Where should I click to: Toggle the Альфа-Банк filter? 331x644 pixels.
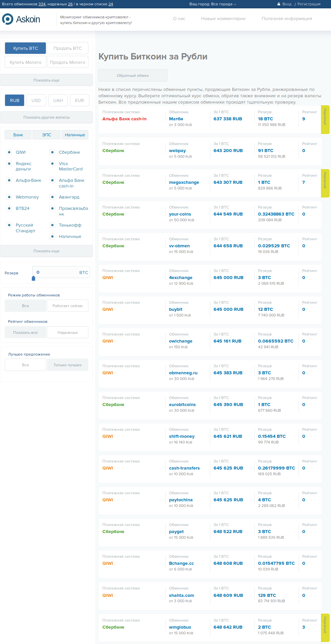[9, 180]
